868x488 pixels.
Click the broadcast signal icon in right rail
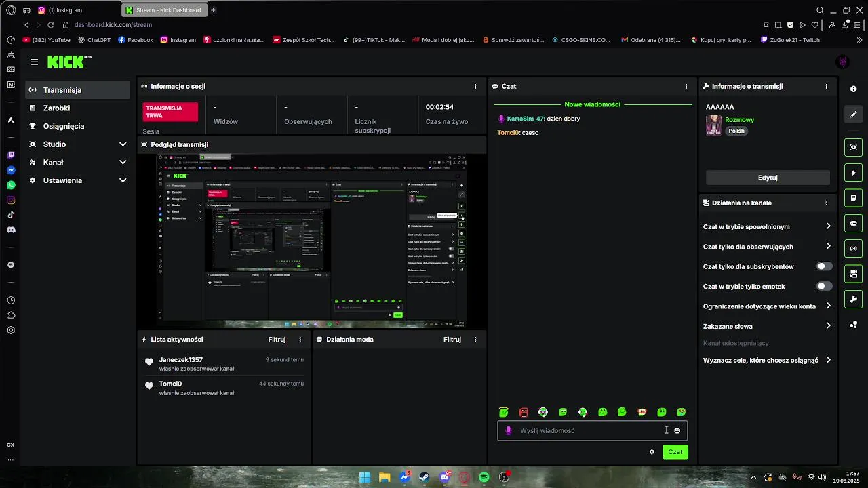853,249
